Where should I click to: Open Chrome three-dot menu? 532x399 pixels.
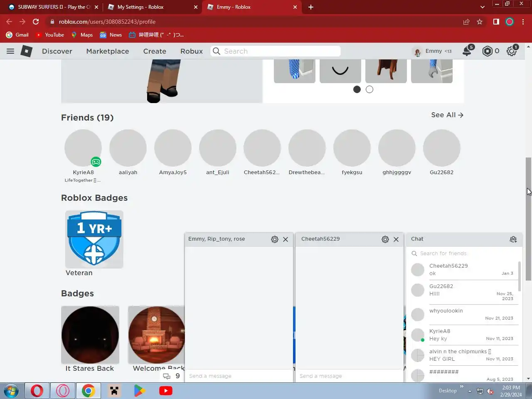tap(523, 22)
